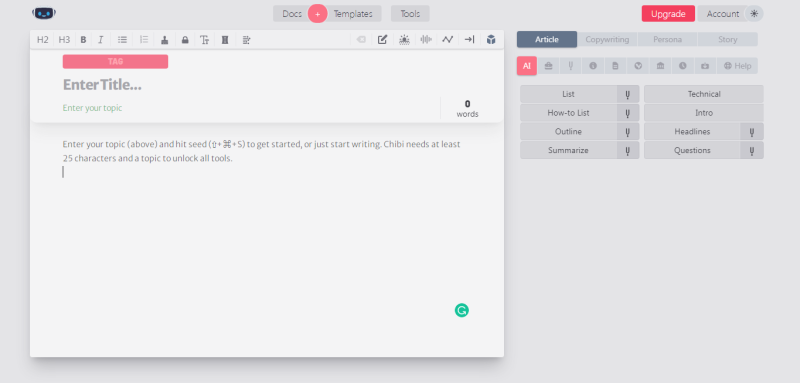Switch to the Copywriting tab

point(607,39)
